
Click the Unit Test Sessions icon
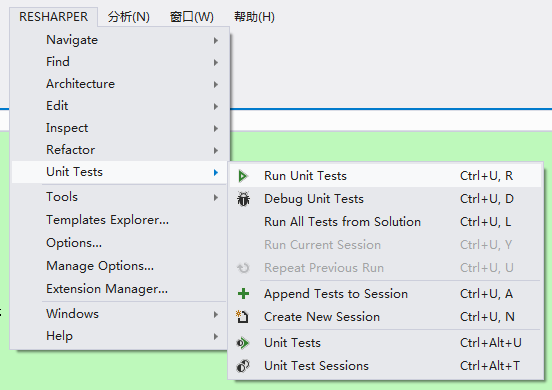[243, 366]
